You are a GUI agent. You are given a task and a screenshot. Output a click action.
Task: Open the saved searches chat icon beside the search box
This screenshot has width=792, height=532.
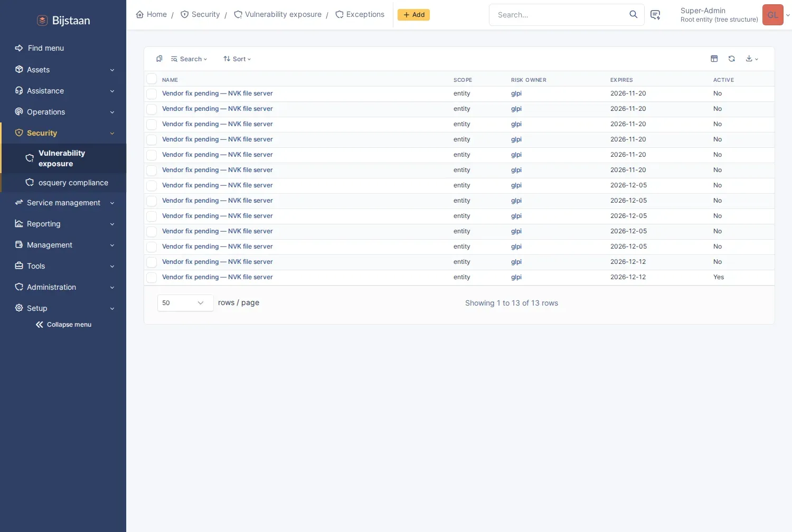click(655, 15)
